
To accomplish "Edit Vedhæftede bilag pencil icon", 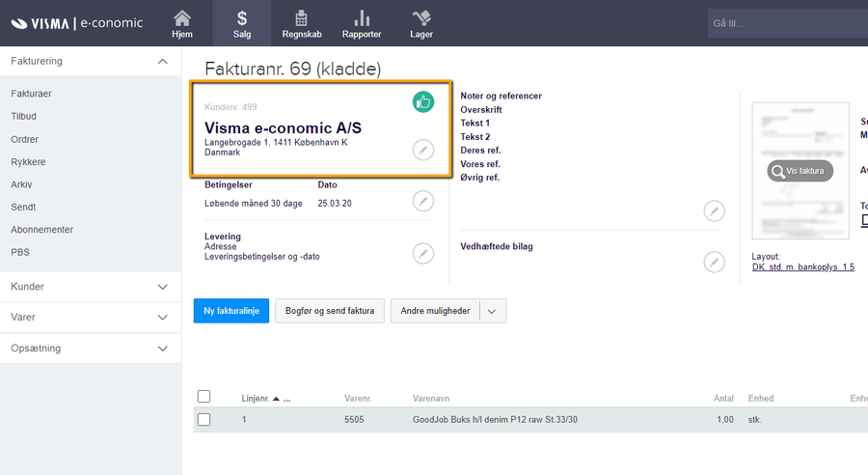I will [x=714, y=262].
